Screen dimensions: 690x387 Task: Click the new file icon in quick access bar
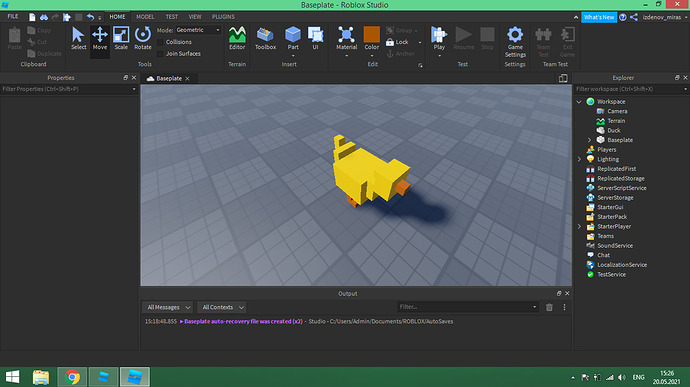click(x=32, y=17)
